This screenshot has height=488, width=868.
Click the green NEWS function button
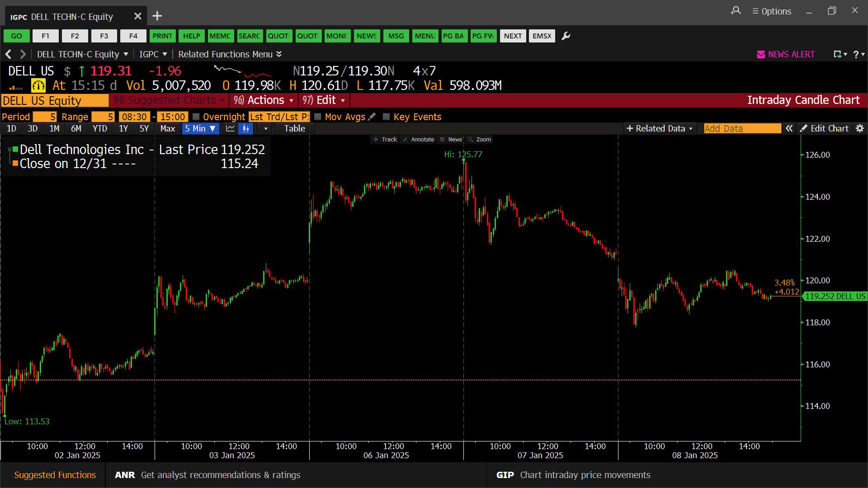pyautogui.click(x=366, y=36)
